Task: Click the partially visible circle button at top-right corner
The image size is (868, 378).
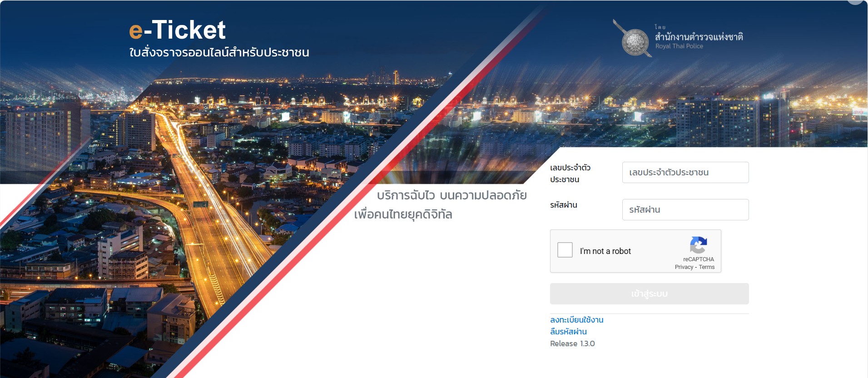Action: pos(855,2)
